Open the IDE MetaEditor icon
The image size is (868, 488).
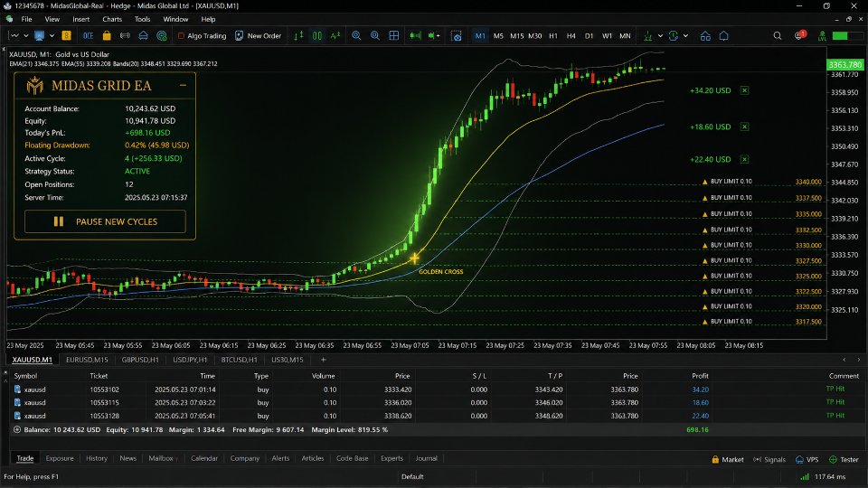pos(88,35)
